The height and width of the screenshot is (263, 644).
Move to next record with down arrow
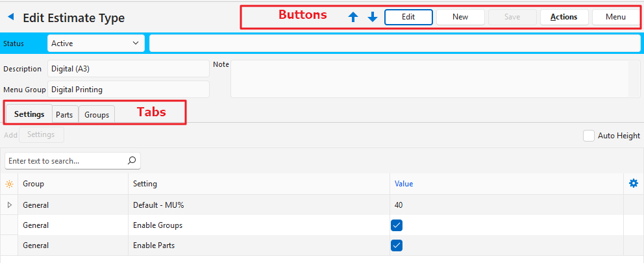pyautogui.click(x=373, y=18)
